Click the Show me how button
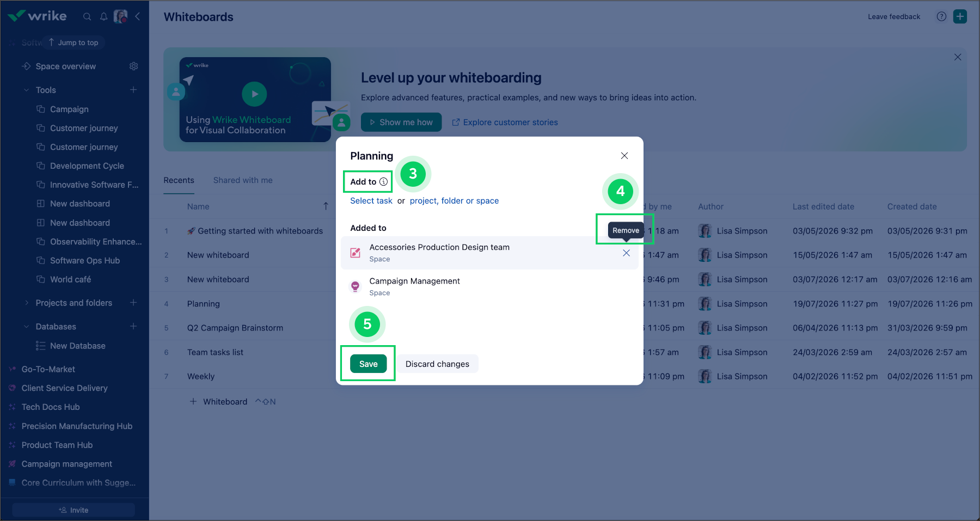 pyautogui.click(x=401, y=122)
